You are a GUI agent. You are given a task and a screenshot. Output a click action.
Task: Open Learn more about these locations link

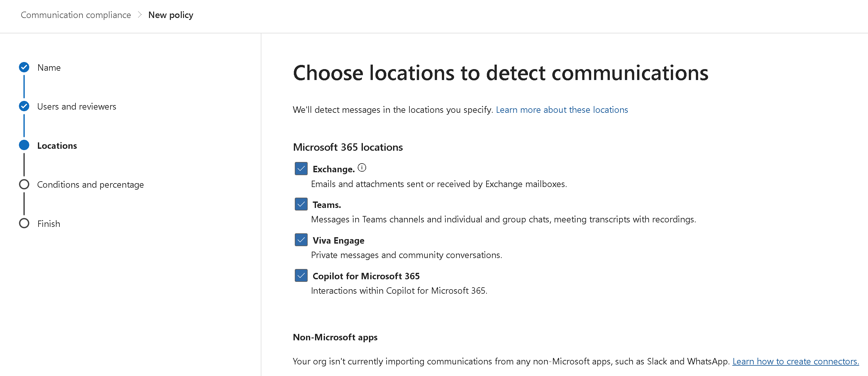click(562, 110)
